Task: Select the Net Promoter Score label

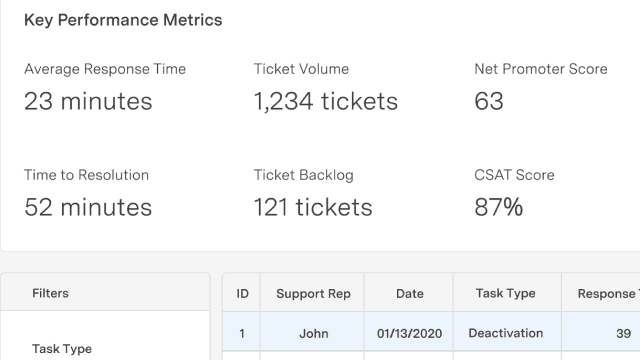Action: (541, 69)
